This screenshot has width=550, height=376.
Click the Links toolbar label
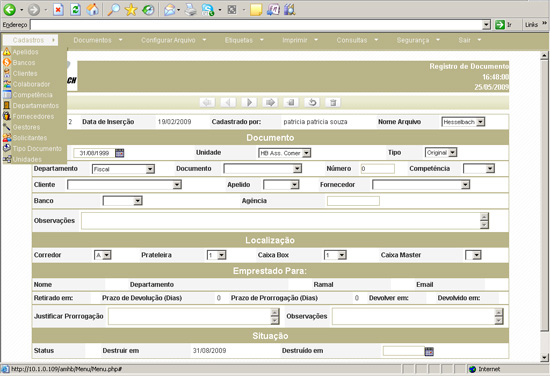[x=531, y=25]
